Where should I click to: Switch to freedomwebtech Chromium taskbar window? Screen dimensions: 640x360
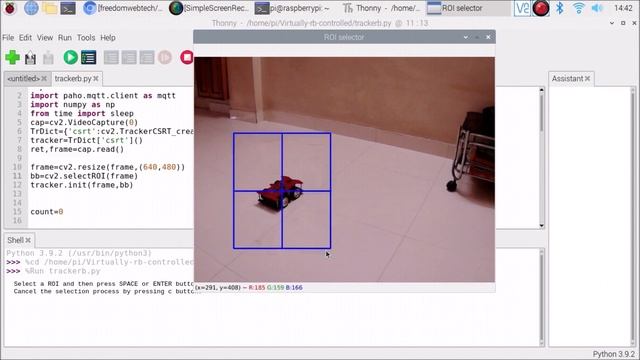click(x=122, y=8)
